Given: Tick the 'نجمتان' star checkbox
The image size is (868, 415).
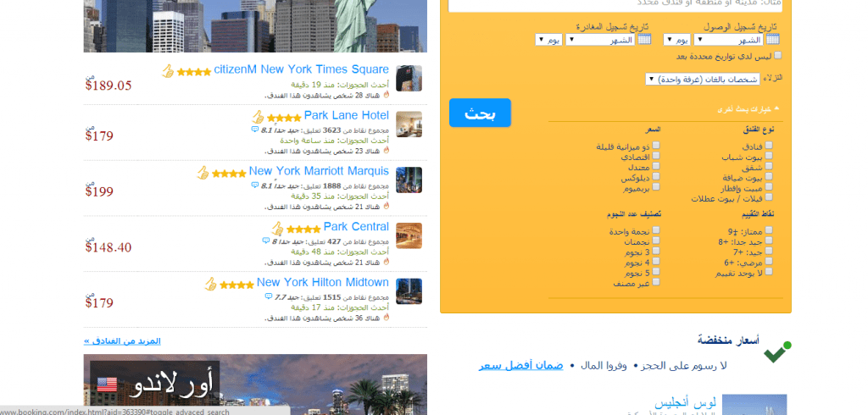Looking at the screenshot, I should coord(656,241).
